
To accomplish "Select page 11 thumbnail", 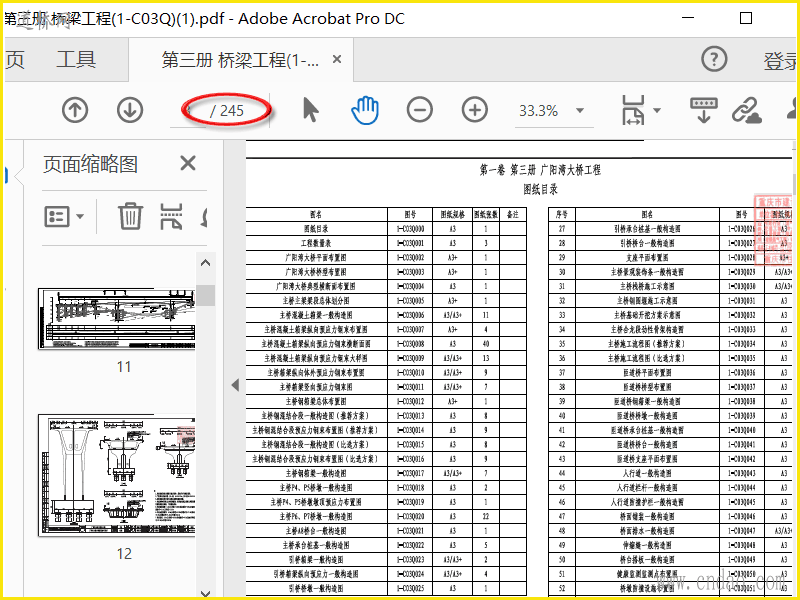I will pyautogui.click(x=116, y=319).
